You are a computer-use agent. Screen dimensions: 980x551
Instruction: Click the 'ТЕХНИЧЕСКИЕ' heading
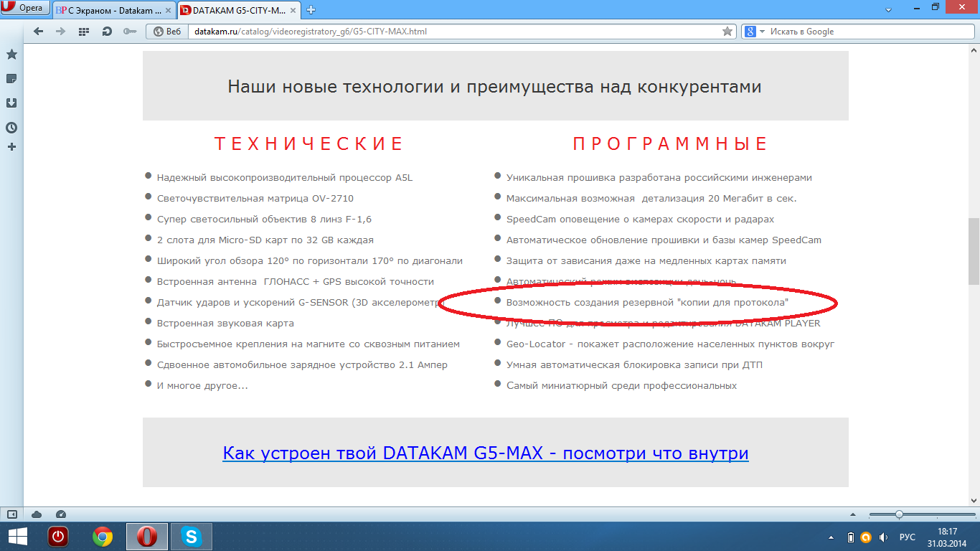coord(309,143)
